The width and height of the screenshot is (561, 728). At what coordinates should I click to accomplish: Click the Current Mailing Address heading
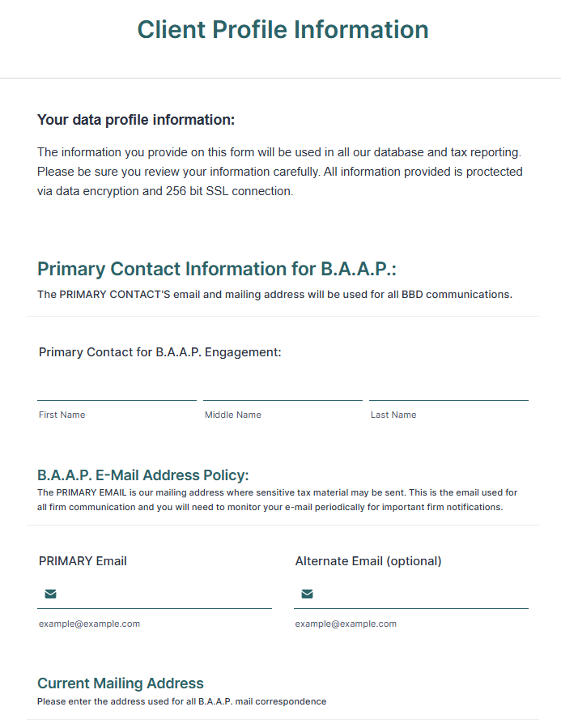click(x=121, y=683)
